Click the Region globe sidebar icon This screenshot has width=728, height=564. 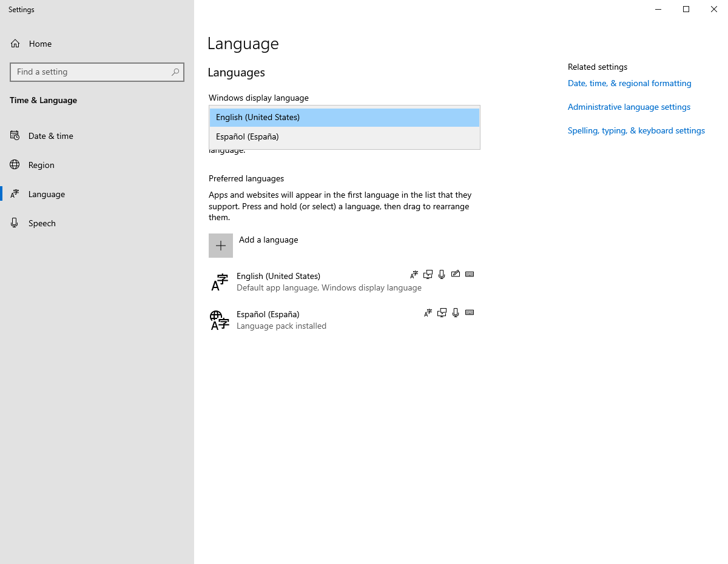coord(14,164)
